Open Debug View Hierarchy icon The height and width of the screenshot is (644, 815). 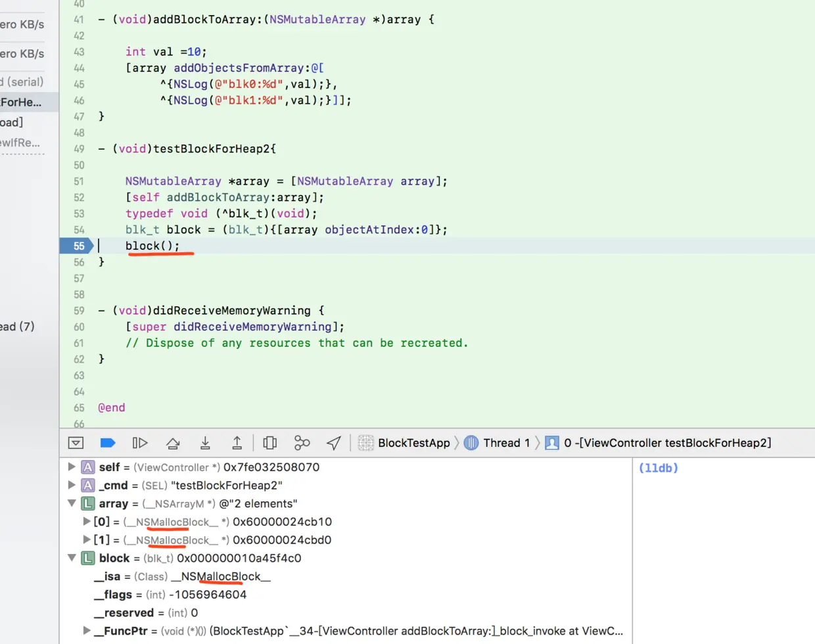[x=269, y=443]
